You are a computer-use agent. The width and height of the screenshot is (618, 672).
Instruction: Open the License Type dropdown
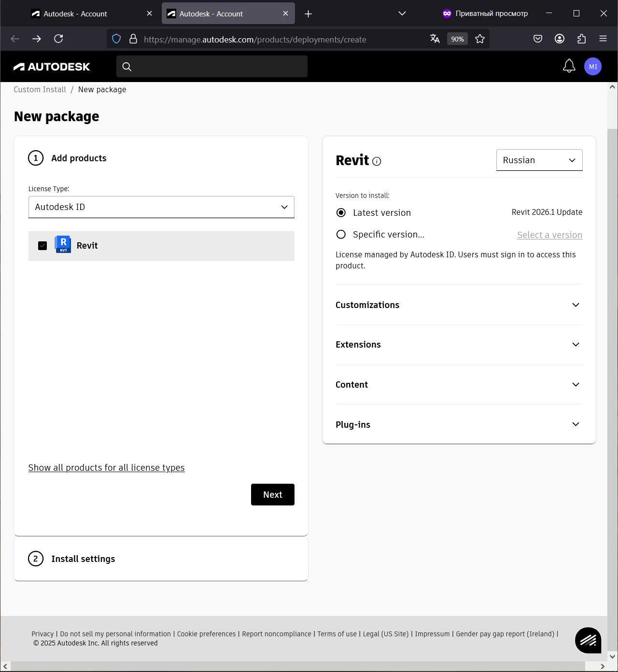tap(161, 207)
